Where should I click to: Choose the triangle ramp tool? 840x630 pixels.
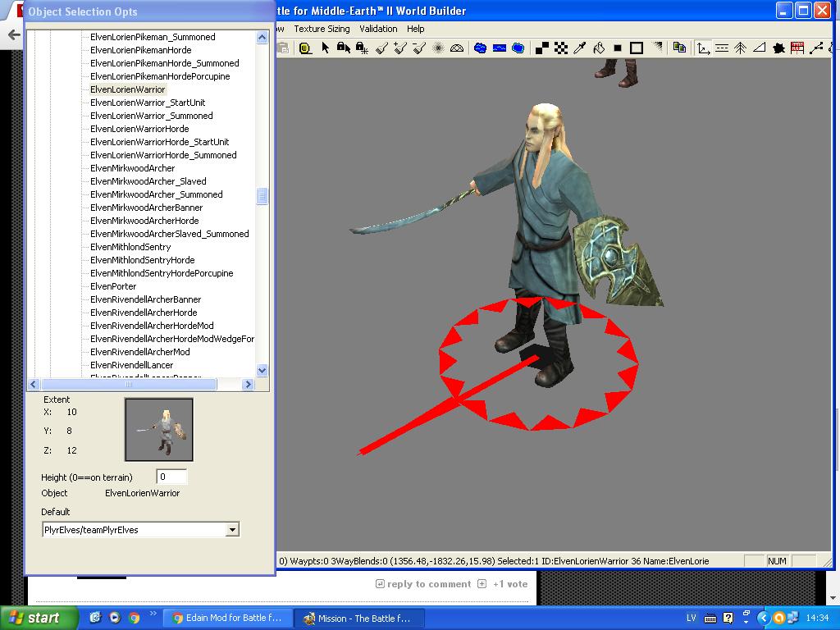click(759, 48)
